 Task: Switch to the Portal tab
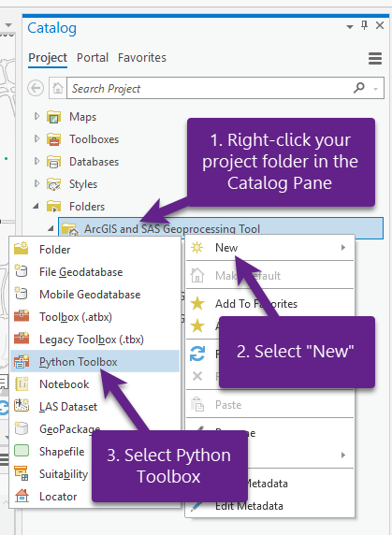[x=93, y=58]
